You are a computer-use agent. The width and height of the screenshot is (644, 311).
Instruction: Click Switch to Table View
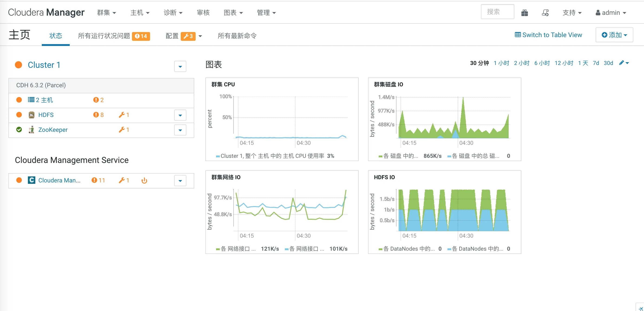pos(548,35)
